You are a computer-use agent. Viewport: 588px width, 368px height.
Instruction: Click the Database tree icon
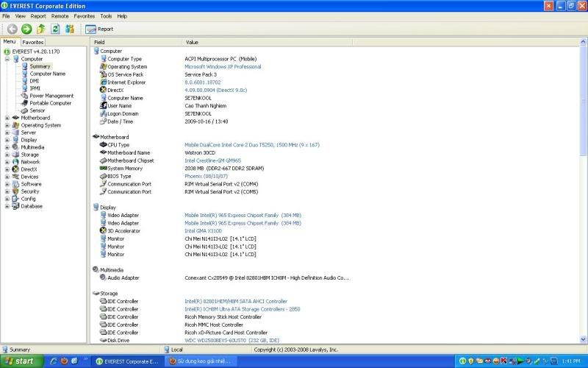(15, 206)
